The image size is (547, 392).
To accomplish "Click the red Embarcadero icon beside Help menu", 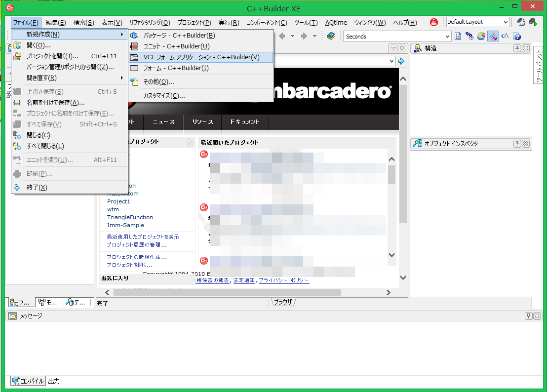I will (433, 22).
